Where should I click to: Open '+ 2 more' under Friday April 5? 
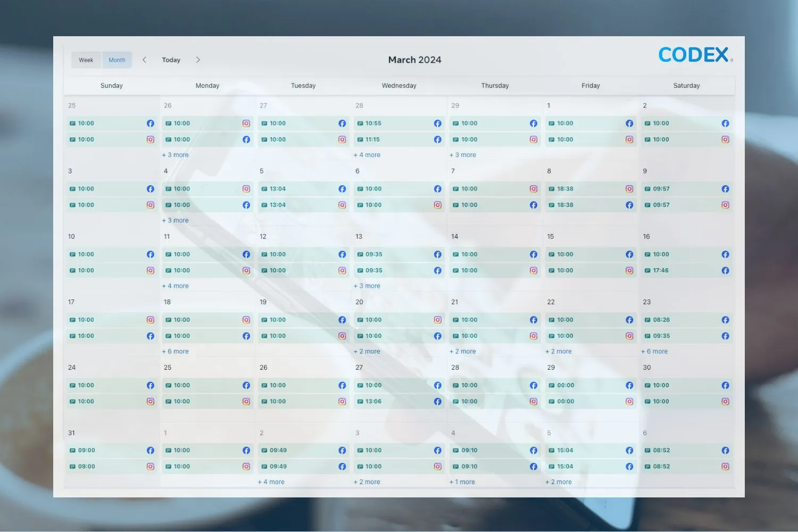[559, 482]
